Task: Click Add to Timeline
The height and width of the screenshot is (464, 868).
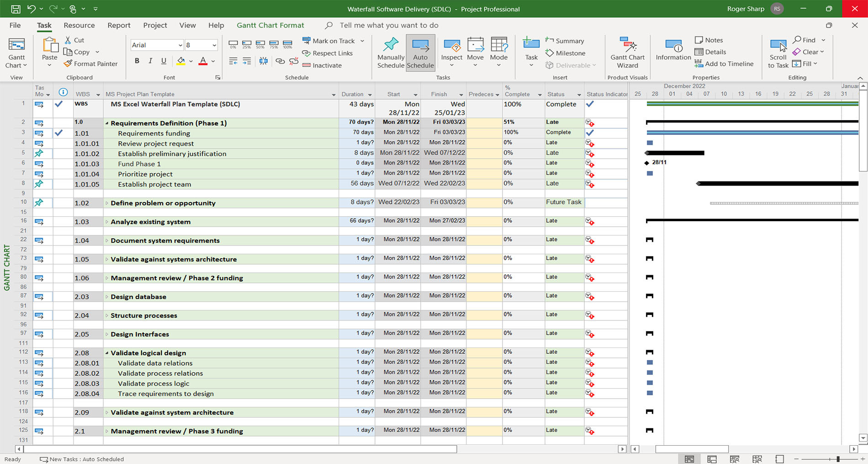Action: click(x=724, y=64)
